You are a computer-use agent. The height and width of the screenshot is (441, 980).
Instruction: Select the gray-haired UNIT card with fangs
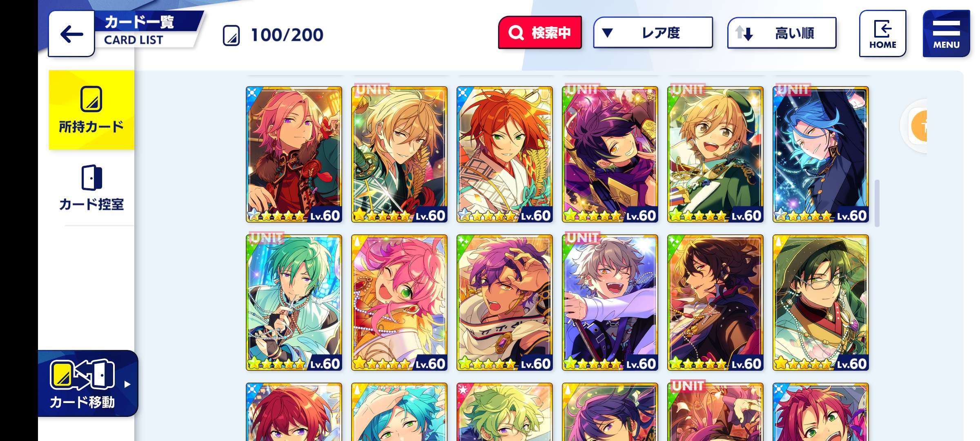click(x=610, y=303)
